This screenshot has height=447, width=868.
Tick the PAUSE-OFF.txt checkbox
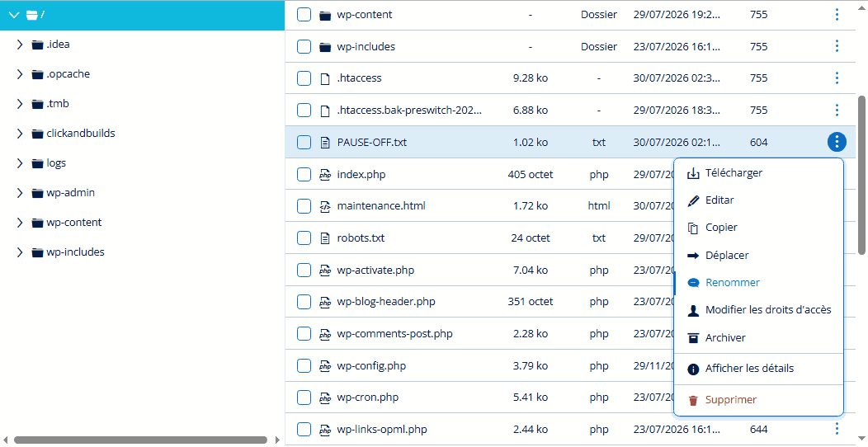tap(304, 142)
